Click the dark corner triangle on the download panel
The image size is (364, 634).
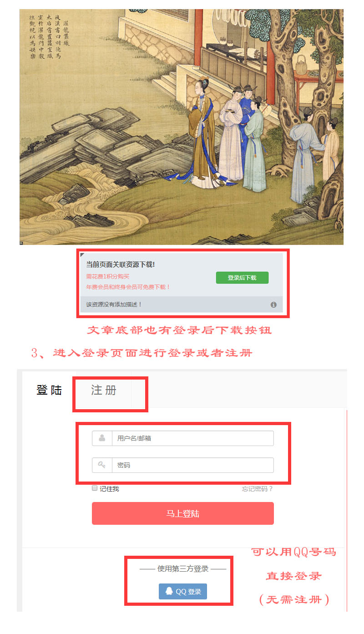click(x=83, y=255)
